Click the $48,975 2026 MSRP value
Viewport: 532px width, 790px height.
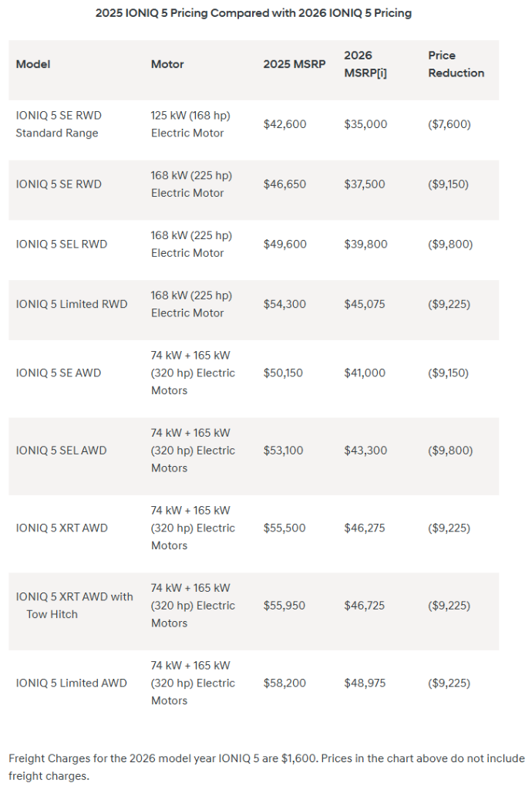coord(365,683)
